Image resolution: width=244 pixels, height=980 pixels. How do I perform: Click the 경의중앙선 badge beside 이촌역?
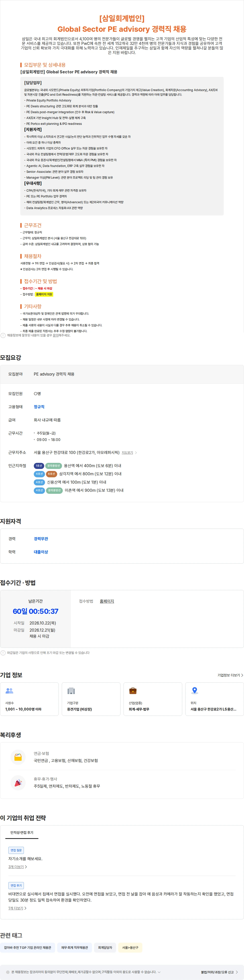point(54,490)
